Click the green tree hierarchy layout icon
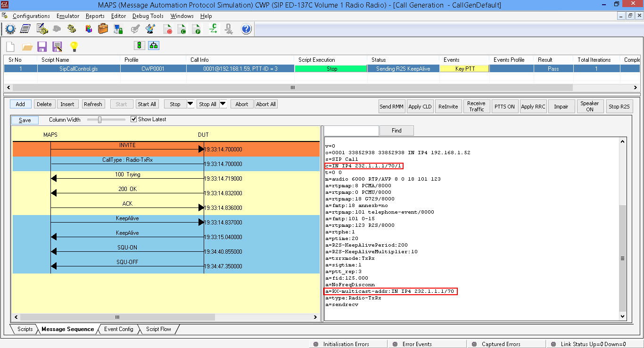This screenshot has height=348, width=644. pyautogui.click(x=154, y=46)
